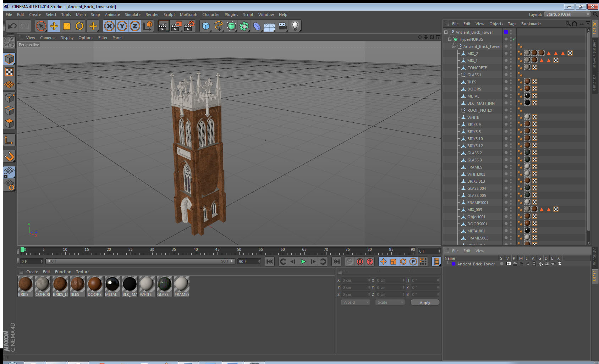This screenshot has height=364, width=599.
Task: Open the World coordinate mode dropdown
Action: tap(356, 302)
